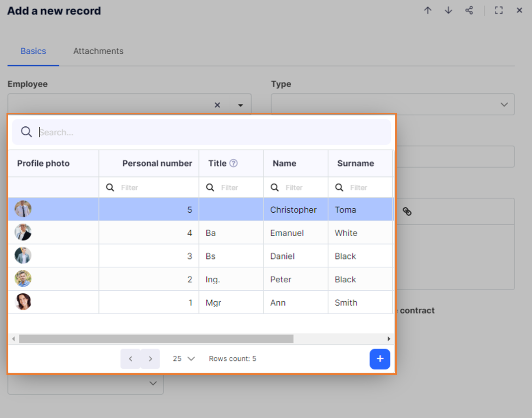Go to previous page of employees
Viewport: 532px width, 418px height.
click(x=130, y=359)
